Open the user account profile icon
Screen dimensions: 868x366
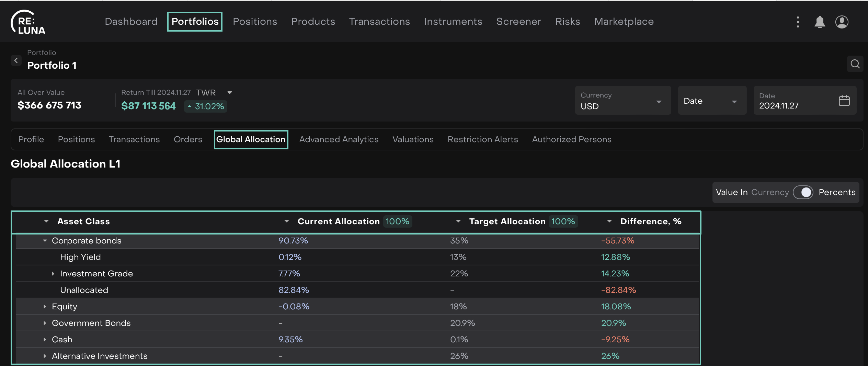842,22
